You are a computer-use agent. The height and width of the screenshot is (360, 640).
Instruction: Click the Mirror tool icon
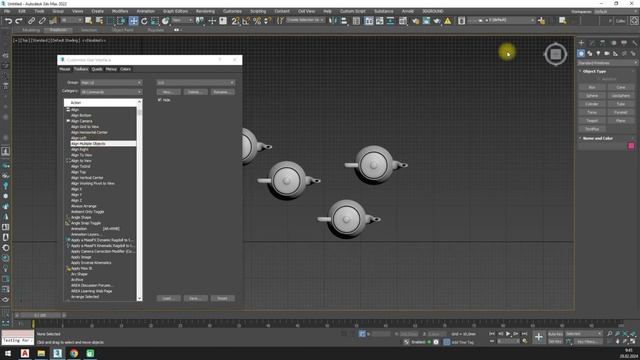tap(333, 21)
